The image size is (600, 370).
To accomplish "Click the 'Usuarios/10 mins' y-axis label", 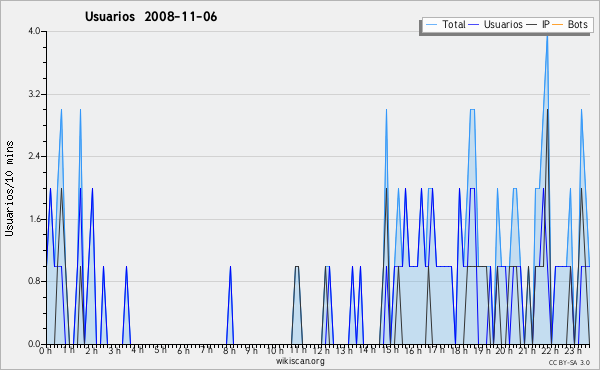I will [x=9, y=189].
